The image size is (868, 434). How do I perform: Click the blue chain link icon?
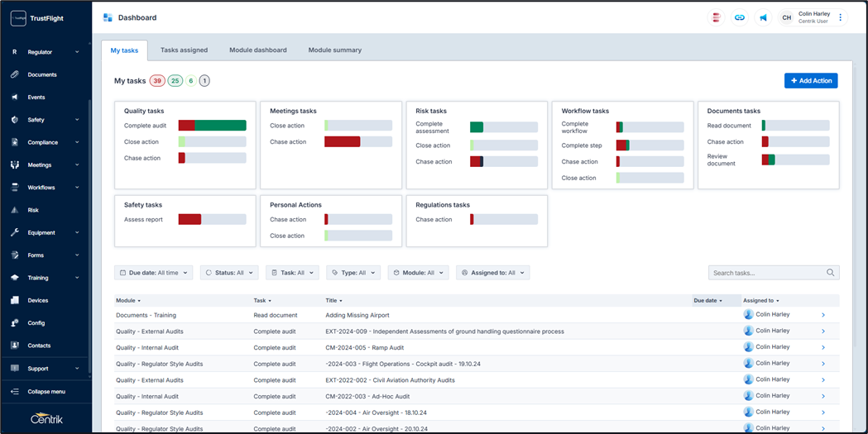pos(740,17)
